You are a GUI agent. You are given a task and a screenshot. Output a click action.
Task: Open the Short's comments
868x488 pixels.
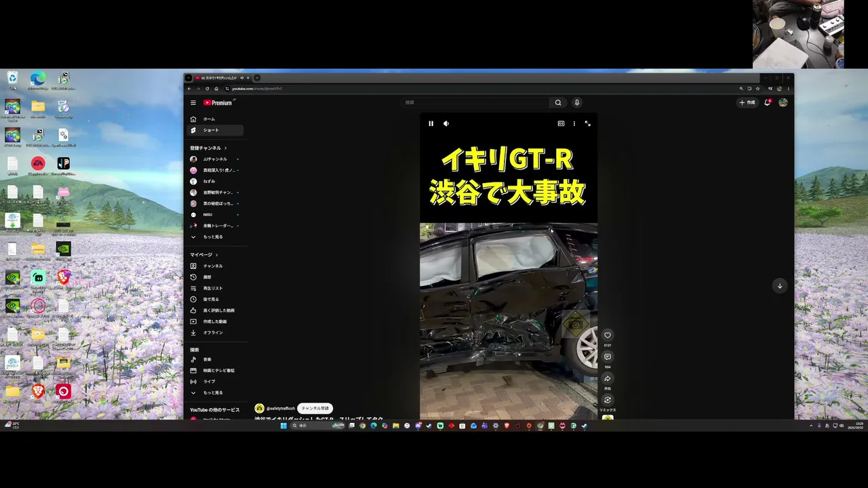608,357
